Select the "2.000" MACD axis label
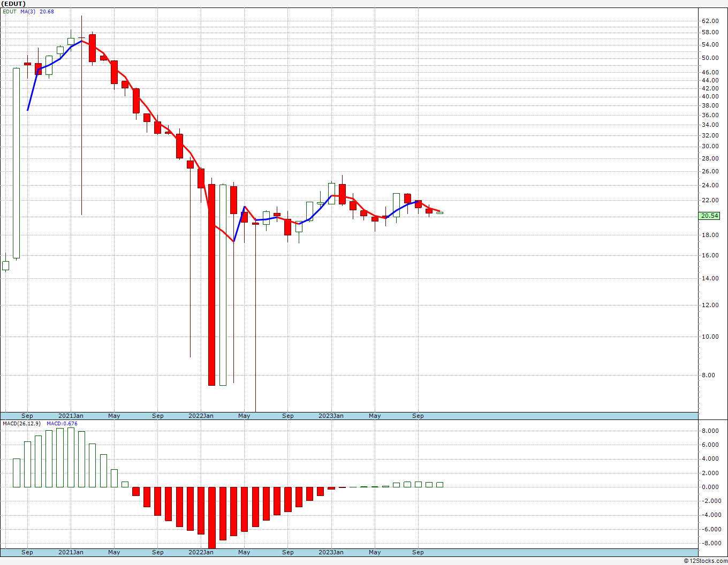This screenshot has width=728, height=565. tap(710, 474)
